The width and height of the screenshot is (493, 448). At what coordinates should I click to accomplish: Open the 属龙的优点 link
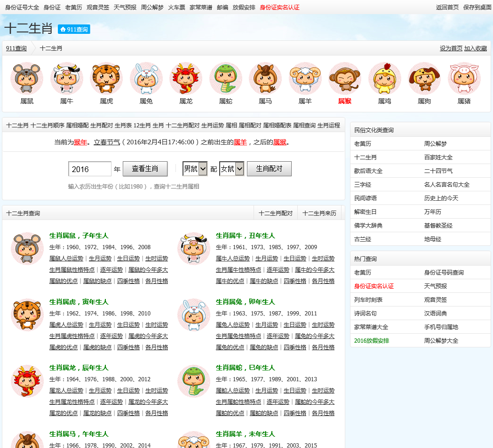coord(63,413)
